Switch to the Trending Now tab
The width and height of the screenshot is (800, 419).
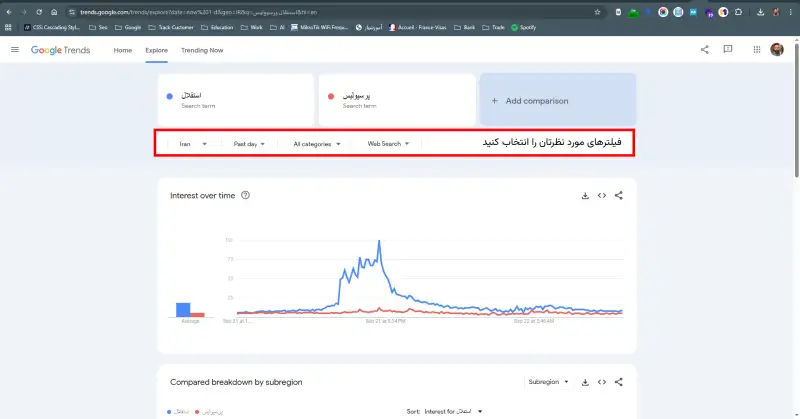point(202,50)
